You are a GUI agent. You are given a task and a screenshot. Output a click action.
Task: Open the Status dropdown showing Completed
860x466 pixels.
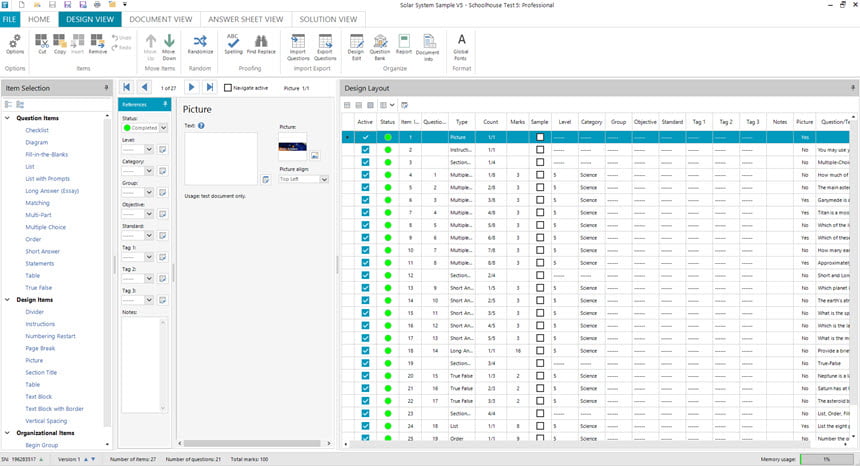pos(163,128)
